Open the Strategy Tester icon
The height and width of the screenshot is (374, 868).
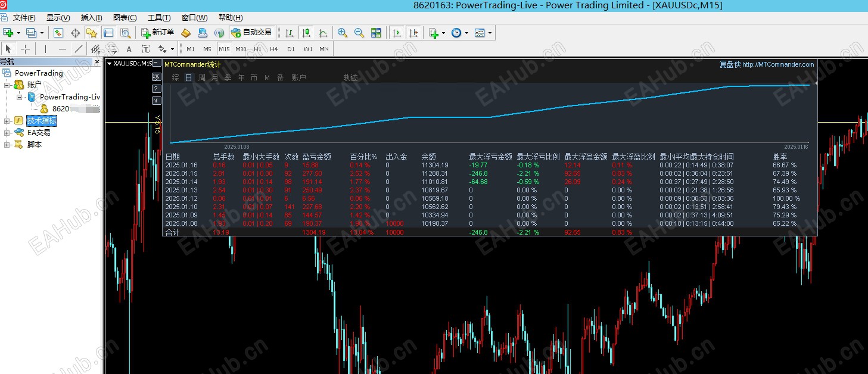click(125, 33)
